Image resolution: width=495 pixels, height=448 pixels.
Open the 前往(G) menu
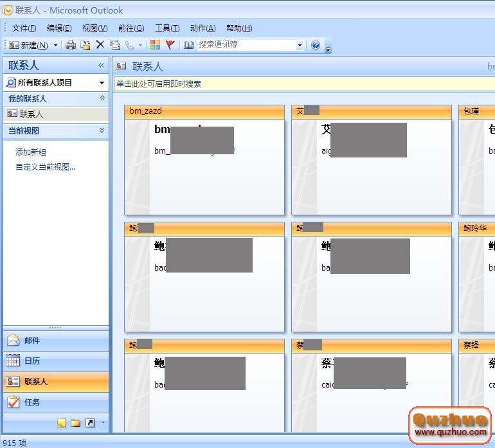pos(131,28)
